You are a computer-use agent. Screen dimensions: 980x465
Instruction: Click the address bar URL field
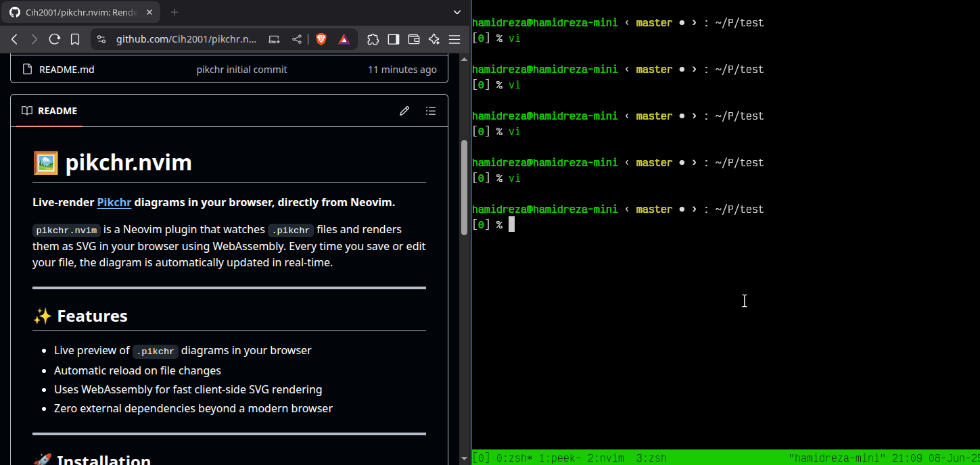[x=187, y=39]
